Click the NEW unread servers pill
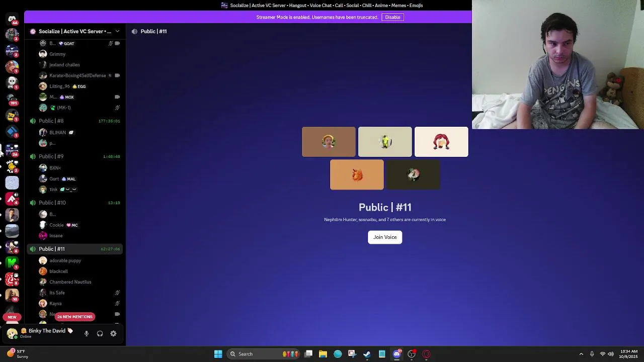 pos(12,317)
